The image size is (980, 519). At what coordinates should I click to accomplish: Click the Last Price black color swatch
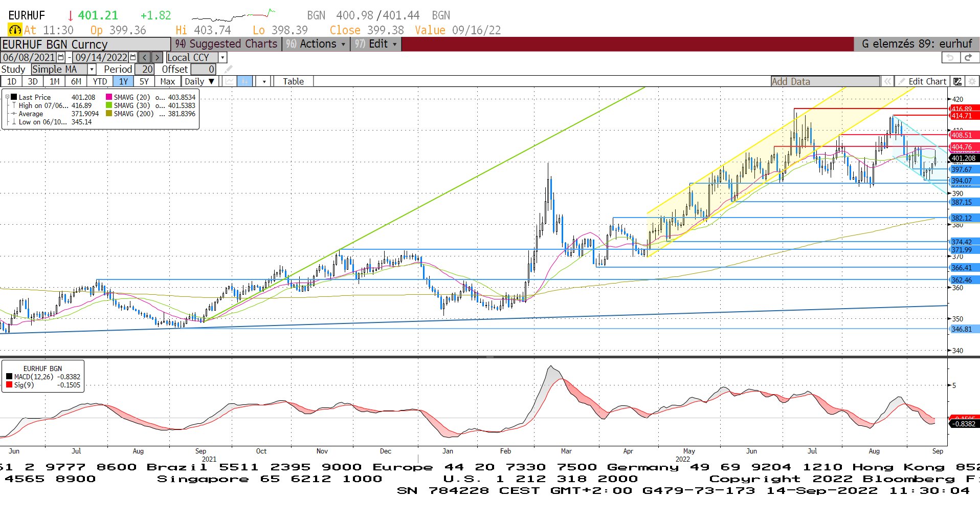[14, 97]
